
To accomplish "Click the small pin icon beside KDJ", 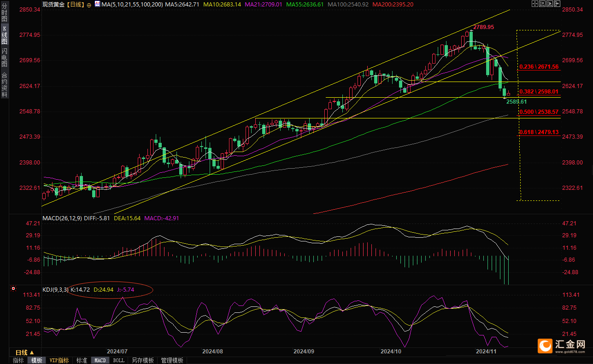I will click(12, 289).
